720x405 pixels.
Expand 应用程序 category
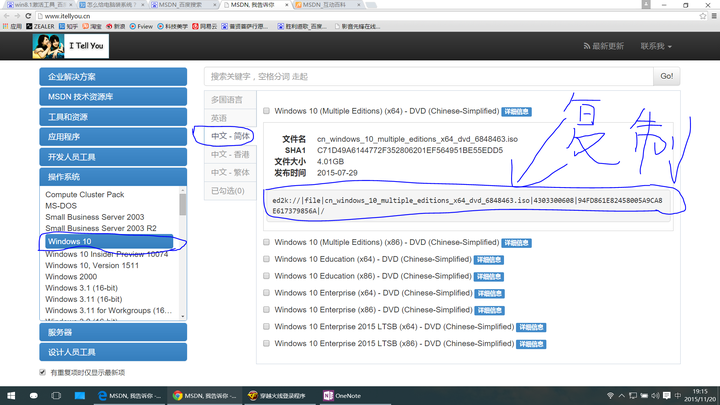(113, 137)
